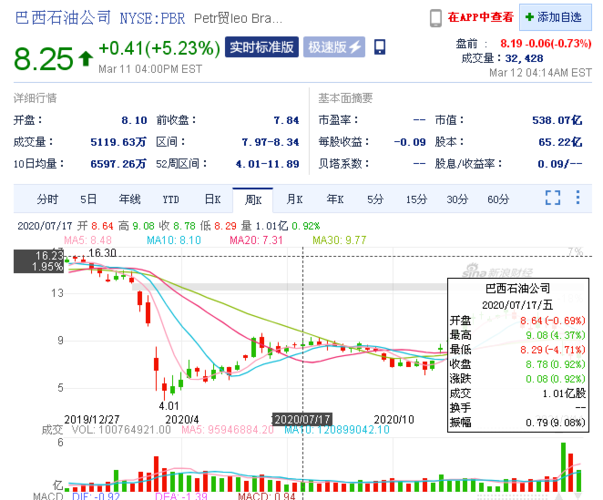Screen dimensions: 603x500
Task: Switch to the 30分 tab
Action: [x=457, y=199]
